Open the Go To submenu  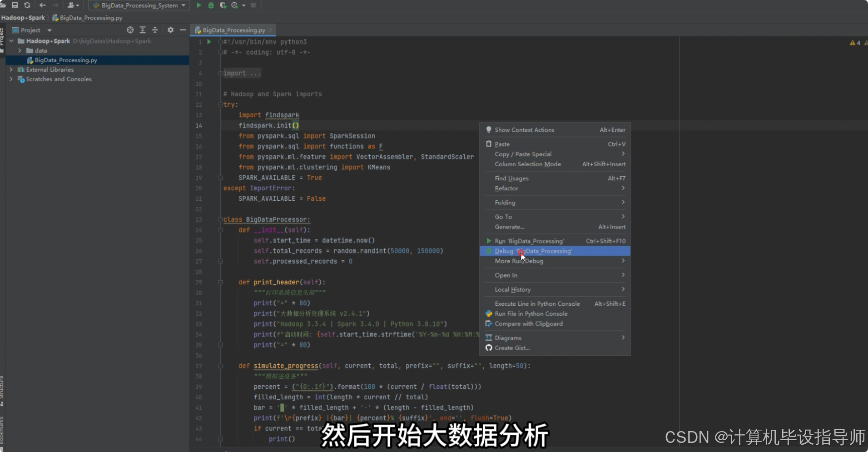click(x=555, y=217)
